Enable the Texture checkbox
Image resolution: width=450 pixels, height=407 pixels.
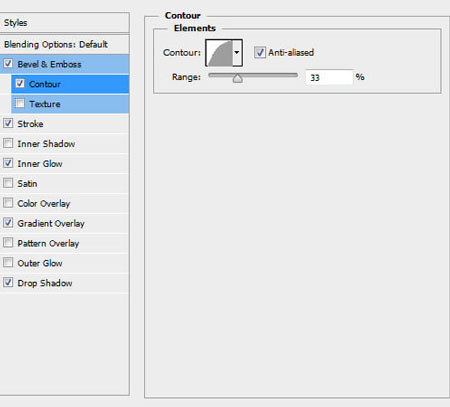(20, 103)
